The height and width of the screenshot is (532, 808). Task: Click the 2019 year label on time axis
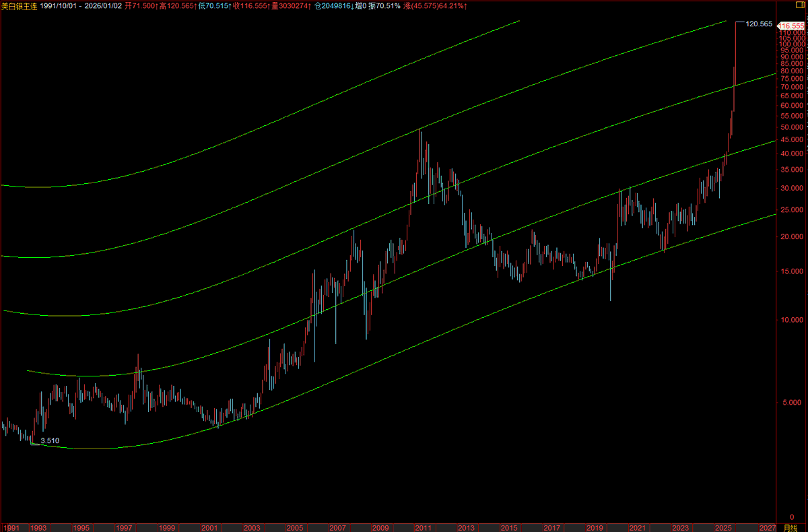(595, 528)
